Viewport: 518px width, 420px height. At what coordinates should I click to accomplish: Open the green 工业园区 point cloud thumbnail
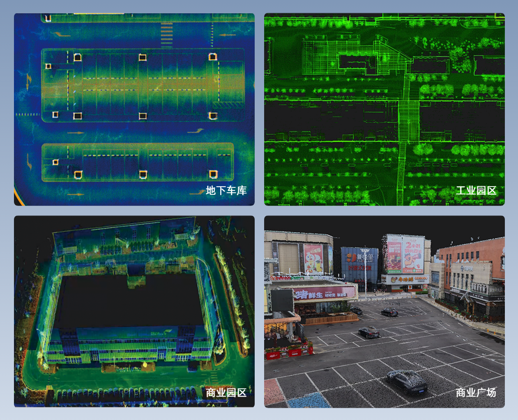(x=384, y=109)
